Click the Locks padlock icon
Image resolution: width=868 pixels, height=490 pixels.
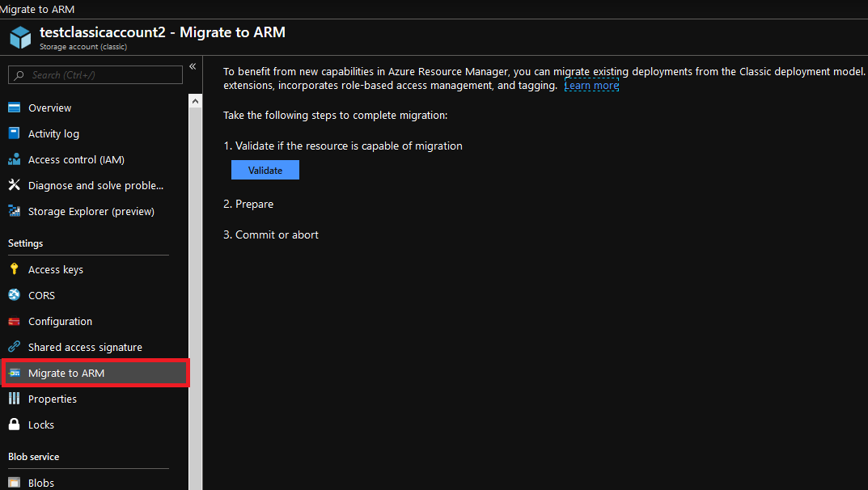click(x=15, y=425)
